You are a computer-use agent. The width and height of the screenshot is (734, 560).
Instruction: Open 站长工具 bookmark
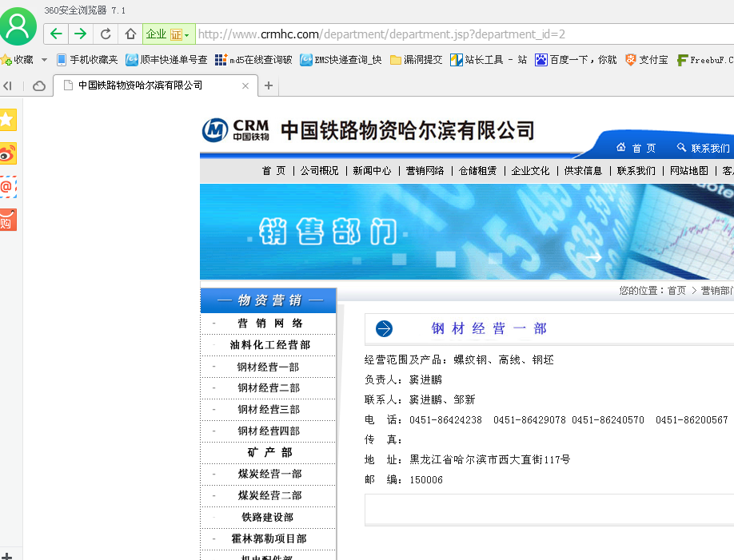(x=489, y=60)
